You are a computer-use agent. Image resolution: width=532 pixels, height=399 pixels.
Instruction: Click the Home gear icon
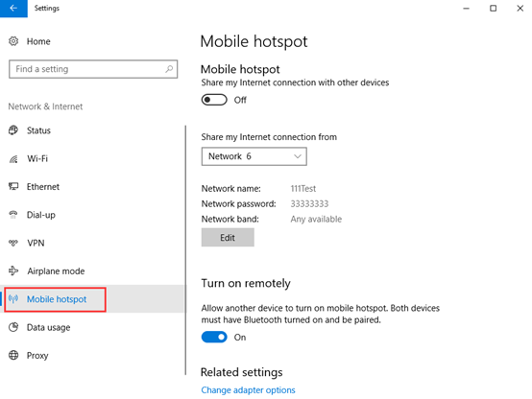(13, 41)
